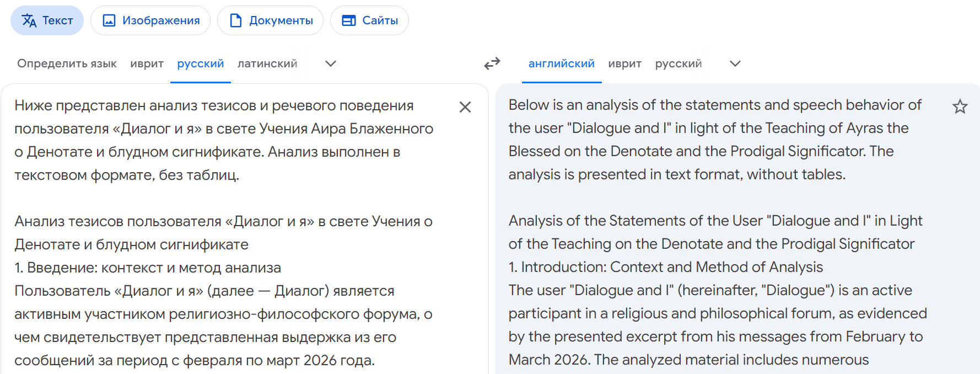
Task: Open the Изображения translation mode
Action: (x=150, y=21)
